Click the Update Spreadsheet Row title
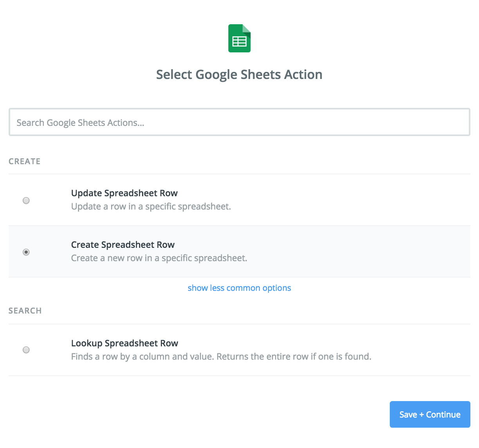479x448 pixels. (x=124, y=193)
